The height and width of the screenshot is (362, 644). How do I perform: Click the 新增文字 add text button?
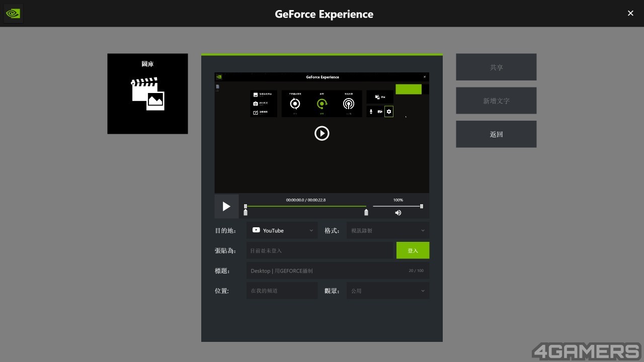point(496,101)
